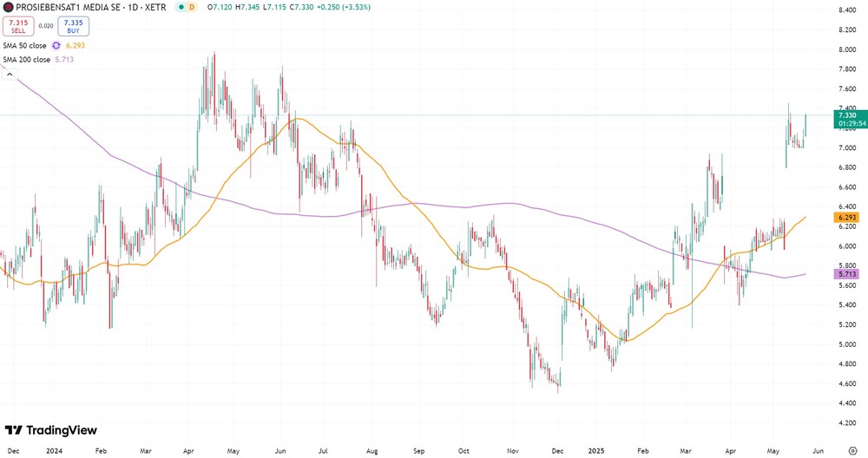Open chart settings gear at axis corner

[852, 451]
